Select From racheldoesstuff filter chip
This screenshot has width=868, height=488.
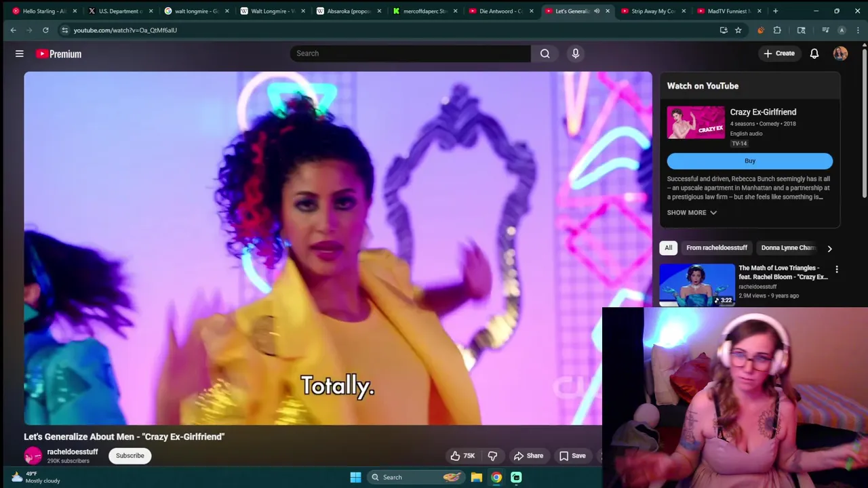coord(717,248)
